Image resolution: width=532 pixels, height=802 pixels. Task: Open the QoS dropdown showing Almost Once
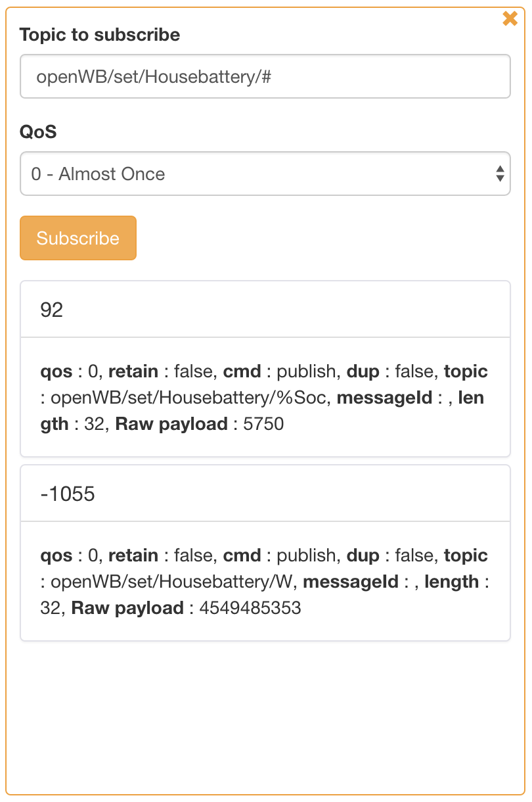(265, 174)
